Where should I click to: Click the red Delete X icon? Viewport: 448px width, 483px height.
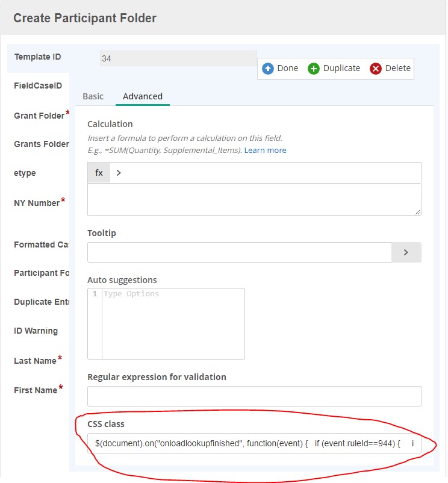376,69
